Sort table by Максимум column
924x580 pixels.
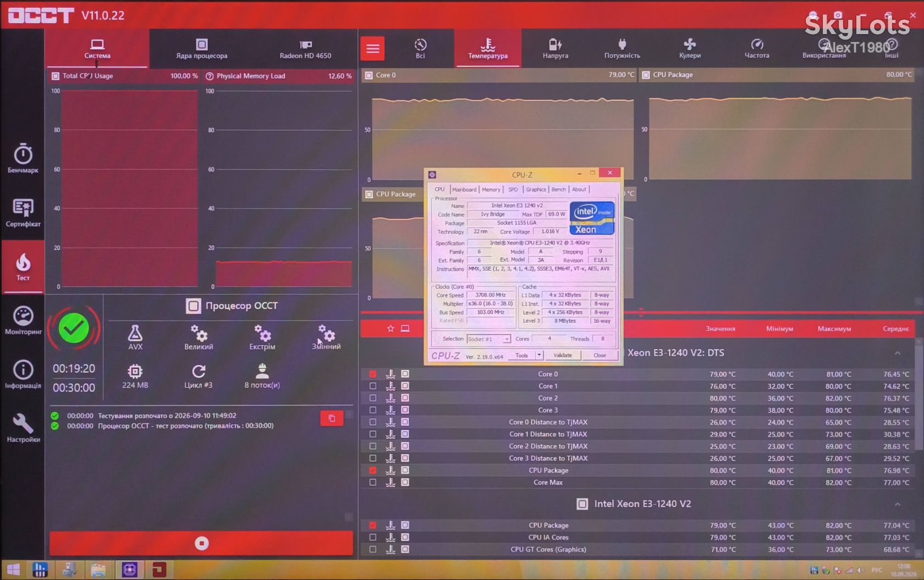(834, 329)
